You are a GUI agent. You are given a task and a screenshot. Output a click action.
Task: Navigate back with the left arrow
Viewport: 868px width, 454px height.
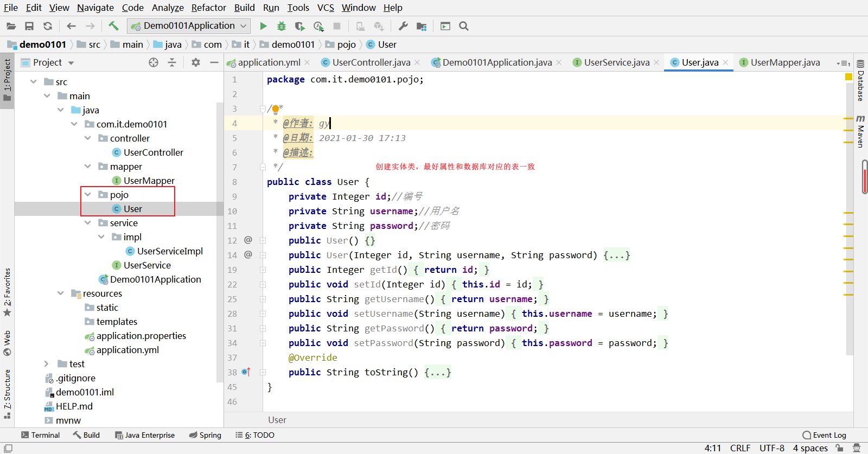71,26
